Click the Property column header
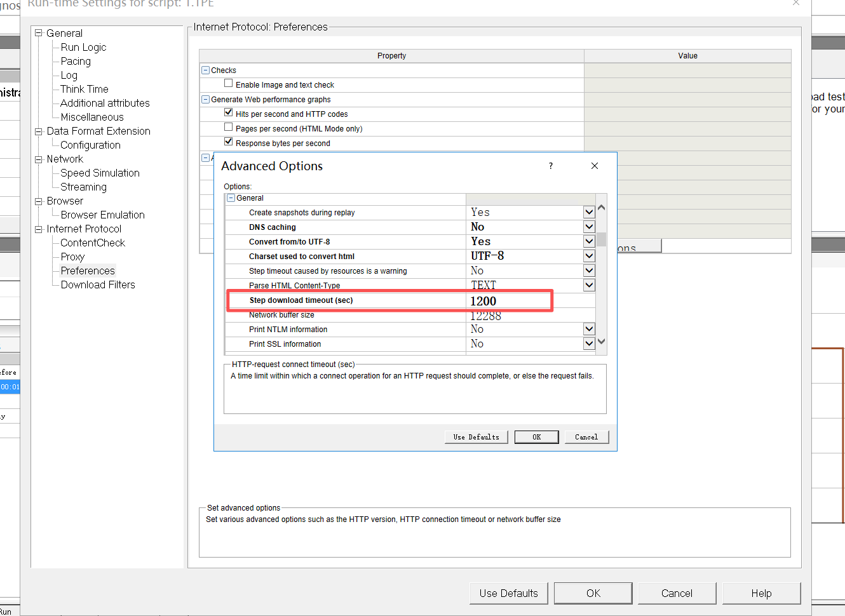The image size is (845, 616). click(391, 56)
